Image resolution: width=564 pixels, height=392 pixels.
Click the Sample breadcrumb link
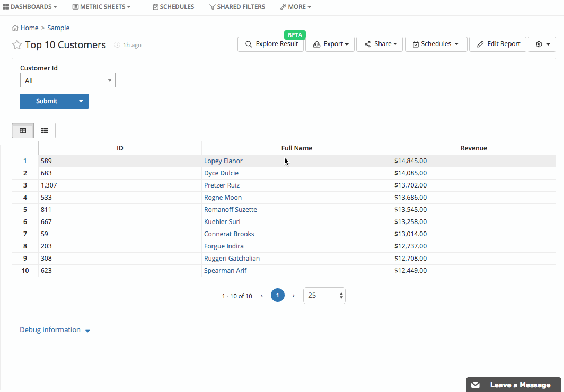(58, 28)
